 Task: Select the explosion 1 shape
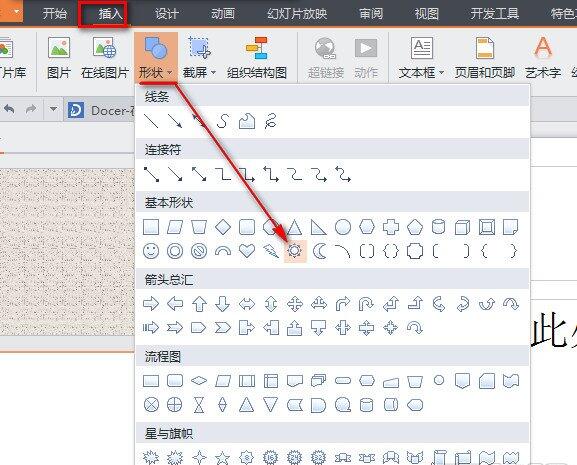coord(151,458)
